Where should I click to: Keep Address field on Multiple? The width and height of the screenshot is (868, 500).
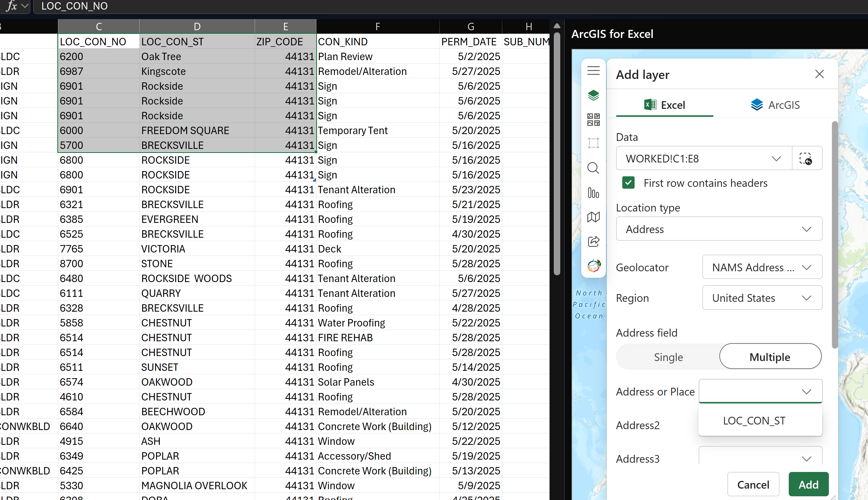point(770,356)
